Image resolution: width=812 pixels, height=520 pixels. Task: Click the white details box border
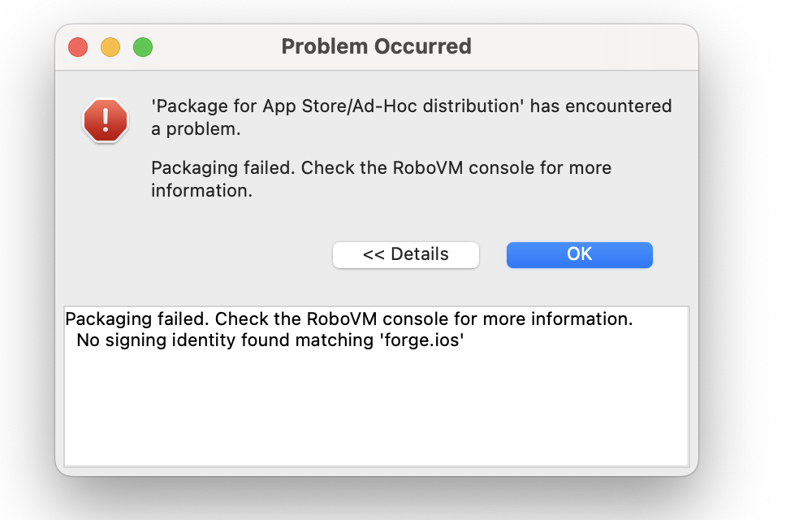[63, 382]
